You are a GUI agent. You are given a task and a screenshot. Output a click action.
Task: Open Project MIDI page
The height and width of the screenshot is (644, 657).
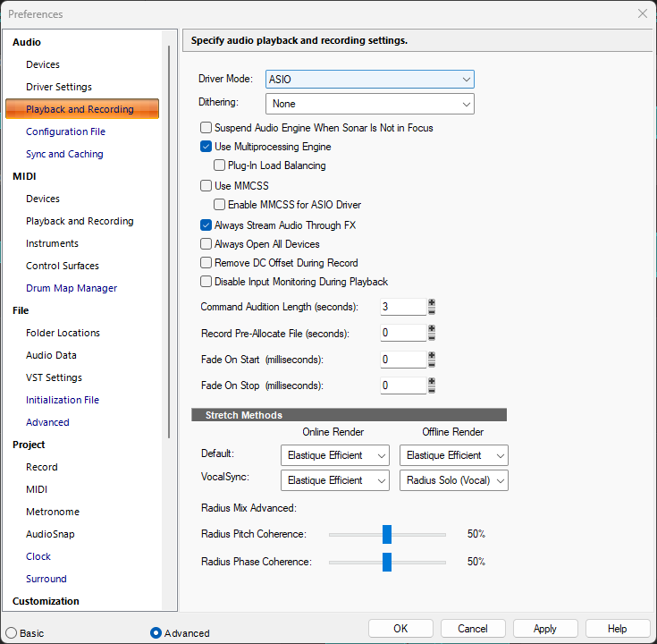pyautogui.click(x=37, y=489)
